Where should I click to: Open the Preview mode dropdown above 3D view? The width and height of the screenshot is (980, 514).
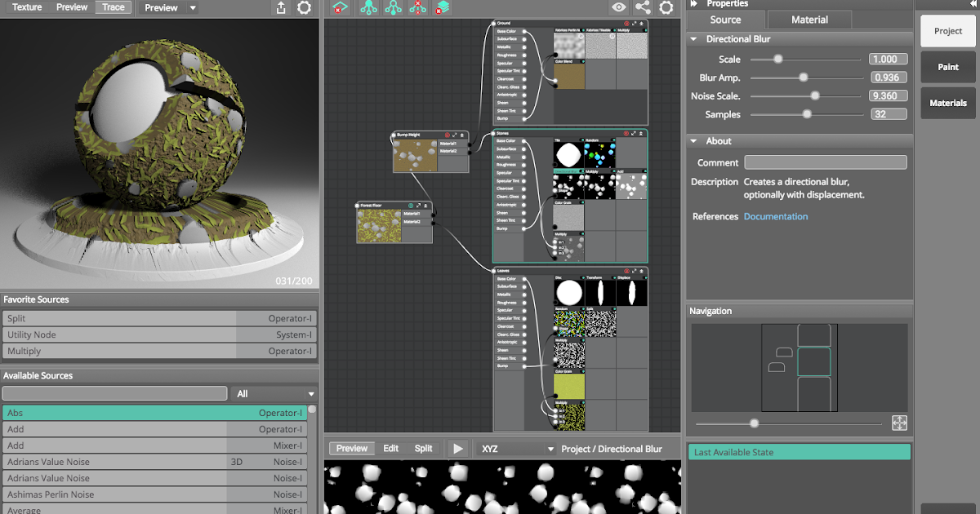tap(169, 7)
